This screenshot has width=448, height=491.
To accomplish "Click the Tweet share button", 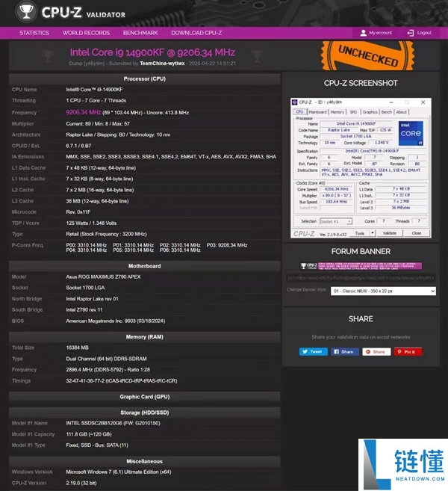I will click(x=313, y=352).
